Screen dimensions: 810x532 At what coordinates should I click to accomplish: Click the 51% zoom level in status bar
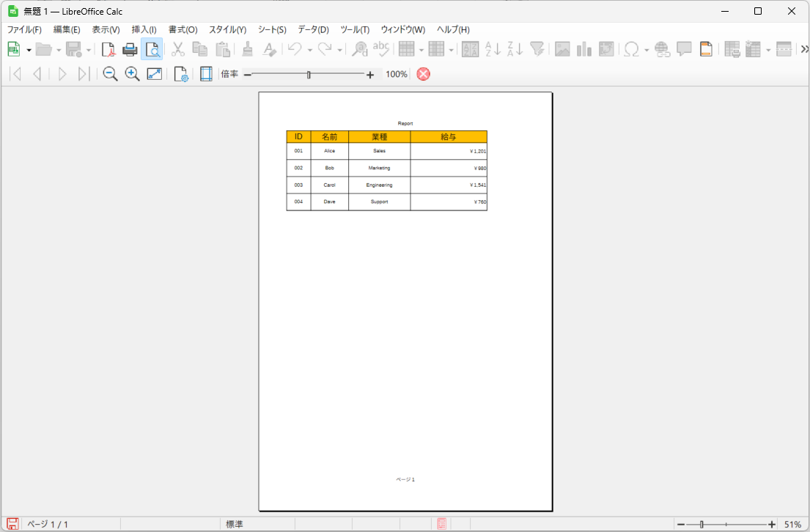coord(792,525)
